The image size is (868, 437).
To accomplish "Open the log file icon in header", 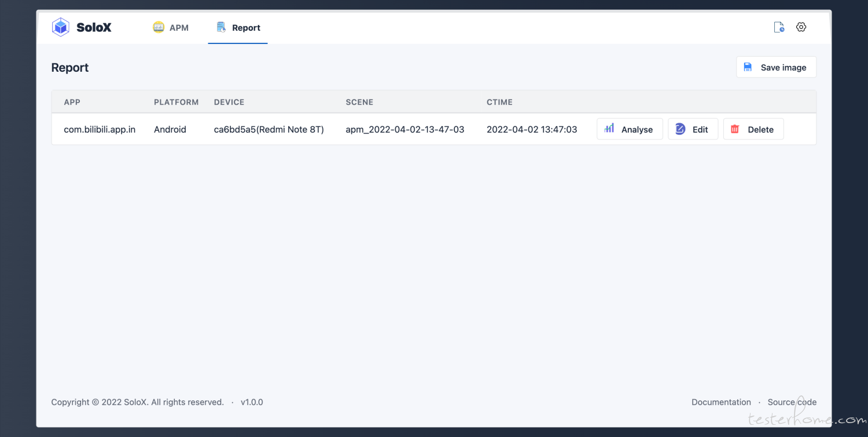I will [779, 27].
